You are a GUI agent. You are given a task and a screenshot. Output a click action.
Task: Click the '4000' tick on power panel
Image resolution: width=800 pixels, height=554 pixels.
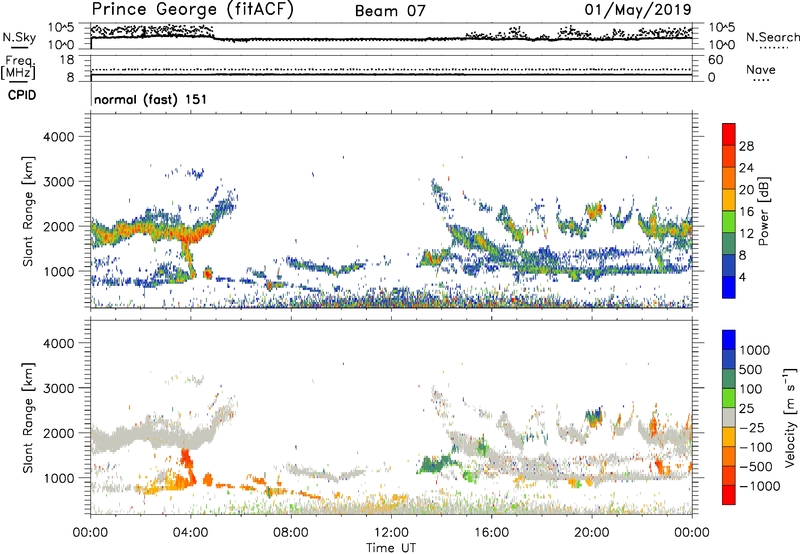point(58,137)
